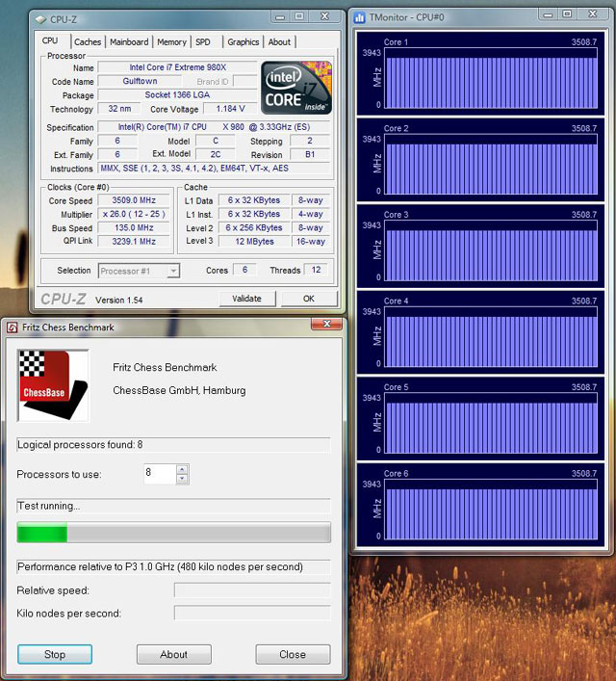Click the '12 MBytes' Level 3 cache value
Image resolution: width=616 pixels, height=681 pixels.
(x=254, y=242)
